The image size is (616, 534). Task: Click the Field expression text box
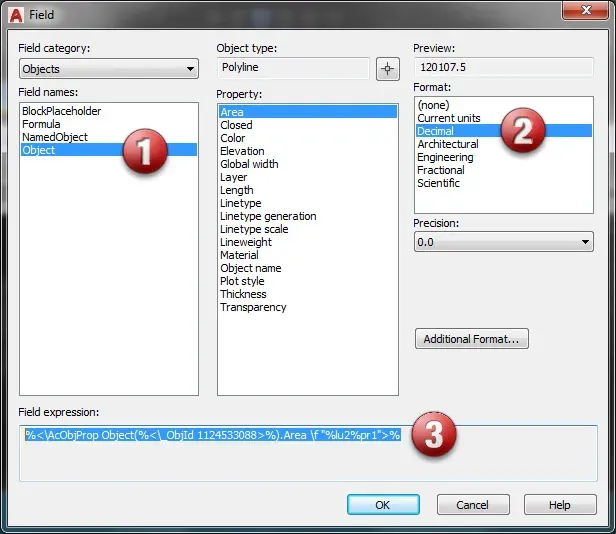point(308,453)
